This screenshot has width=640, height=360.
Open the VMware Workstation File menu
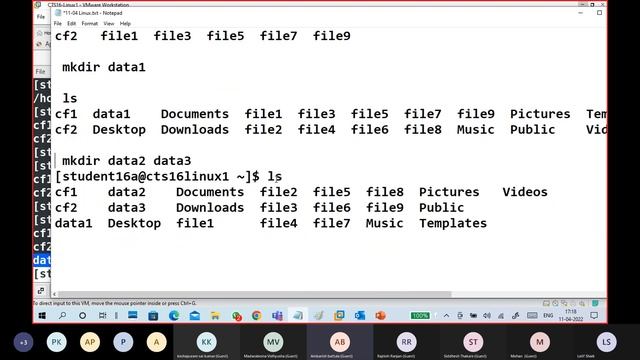(41, 17)
